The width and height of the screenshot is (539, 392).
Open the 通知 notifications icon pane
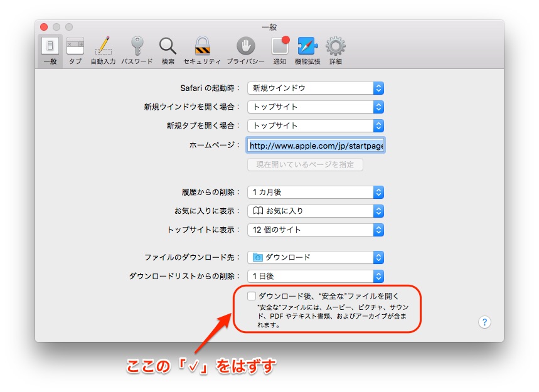[280, 51]
